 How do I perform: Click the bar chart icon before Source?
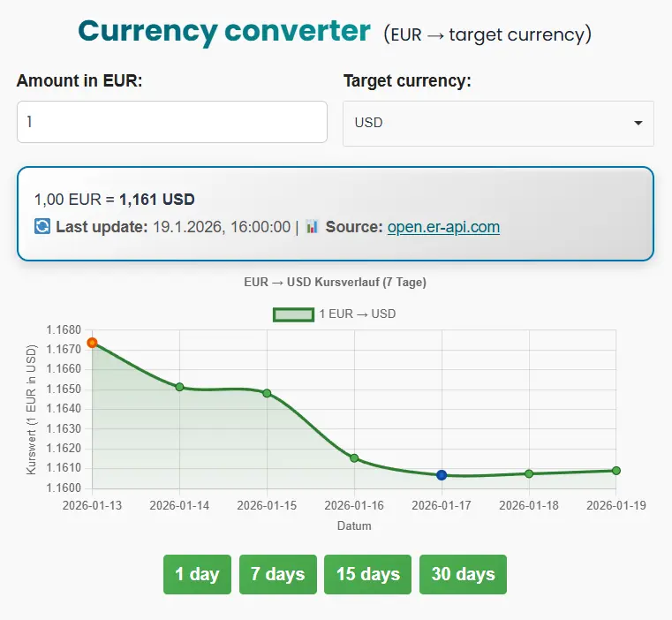click(x=313, y=227)
